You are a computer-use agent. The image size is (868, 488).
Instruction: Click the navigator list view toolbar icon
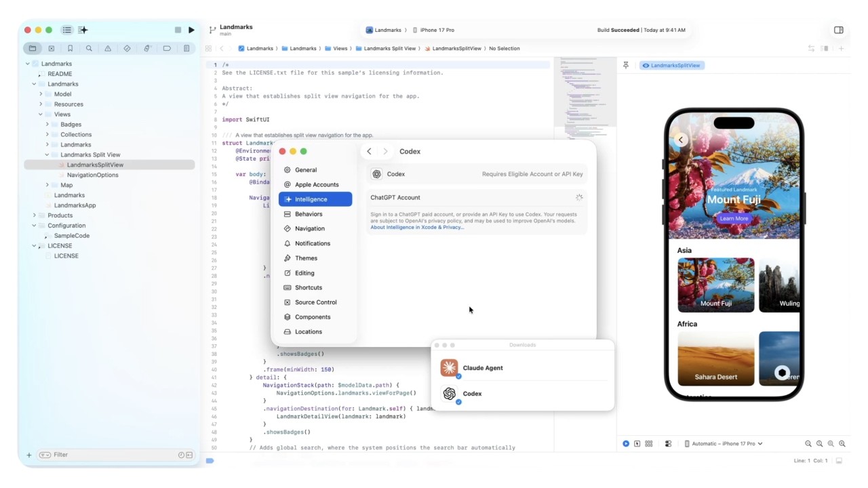(66, 30)
